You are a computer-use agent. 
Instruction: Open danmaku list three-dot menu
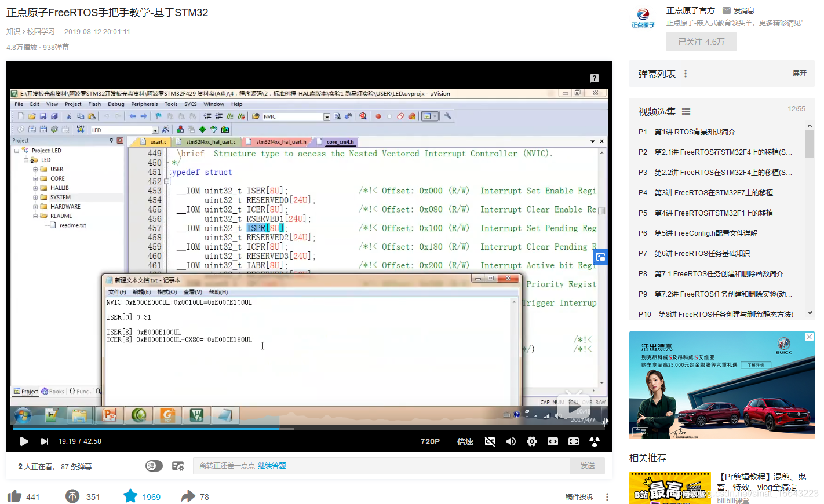686,74
